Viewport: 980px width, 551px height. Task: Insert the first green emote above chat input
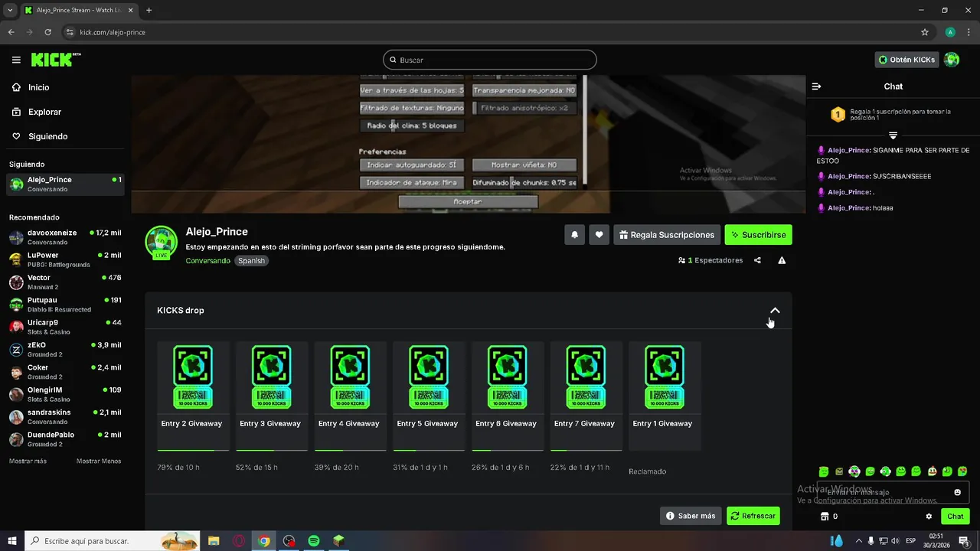click(824, 471)
